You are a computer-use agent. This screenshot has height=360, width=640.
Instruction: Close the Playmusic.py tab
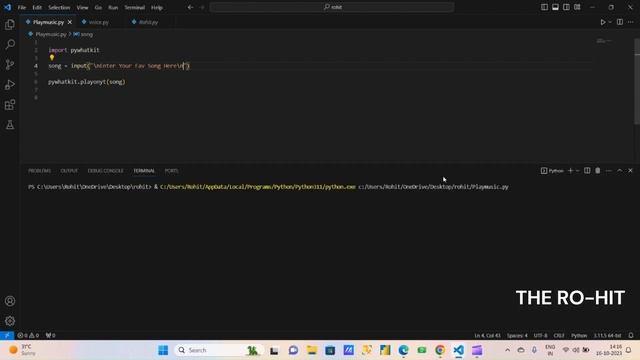pyautogui.click(x=70, y=22)
